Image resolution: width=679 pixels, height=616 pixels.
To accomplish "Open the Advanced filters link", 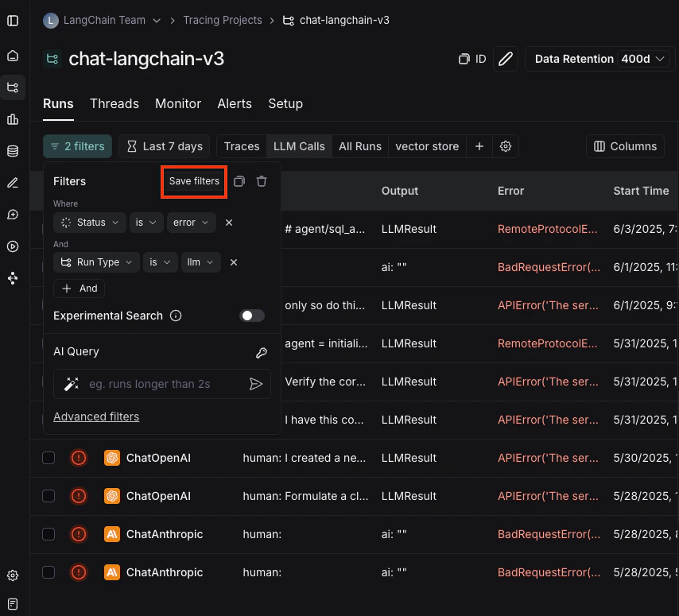I will 96,416.
